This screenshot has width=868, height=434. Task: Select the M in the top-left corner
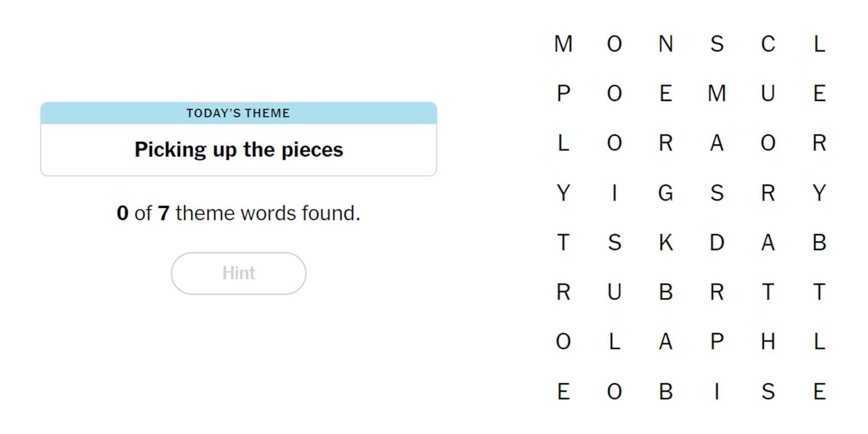(563, 44)
